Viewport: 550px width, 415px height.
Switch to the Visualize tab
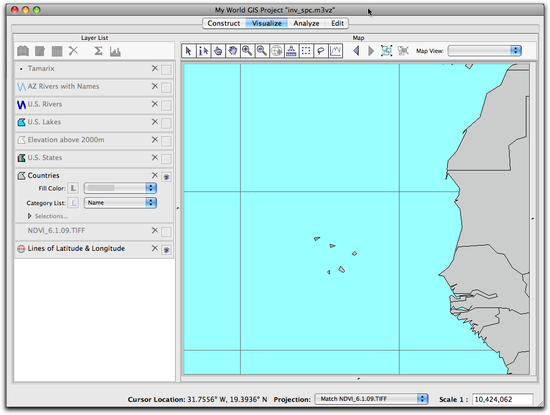pos(267,23)
